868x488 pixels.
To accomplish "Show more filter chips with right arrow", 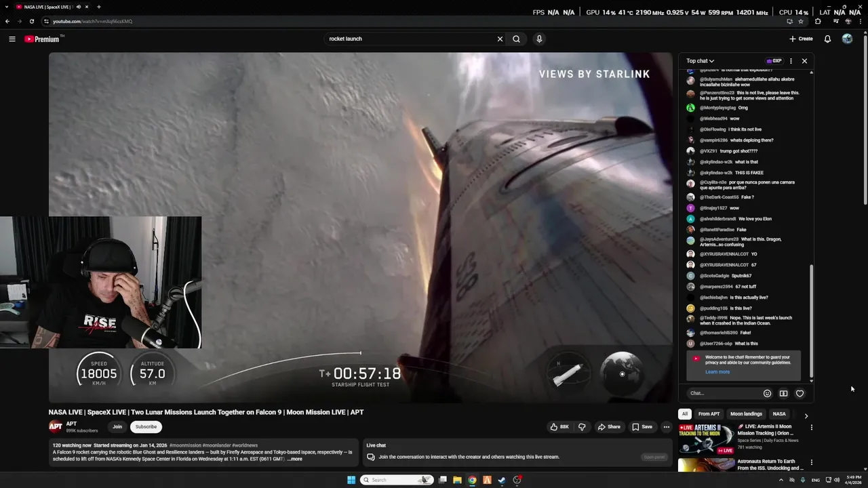I will (806, 415).
